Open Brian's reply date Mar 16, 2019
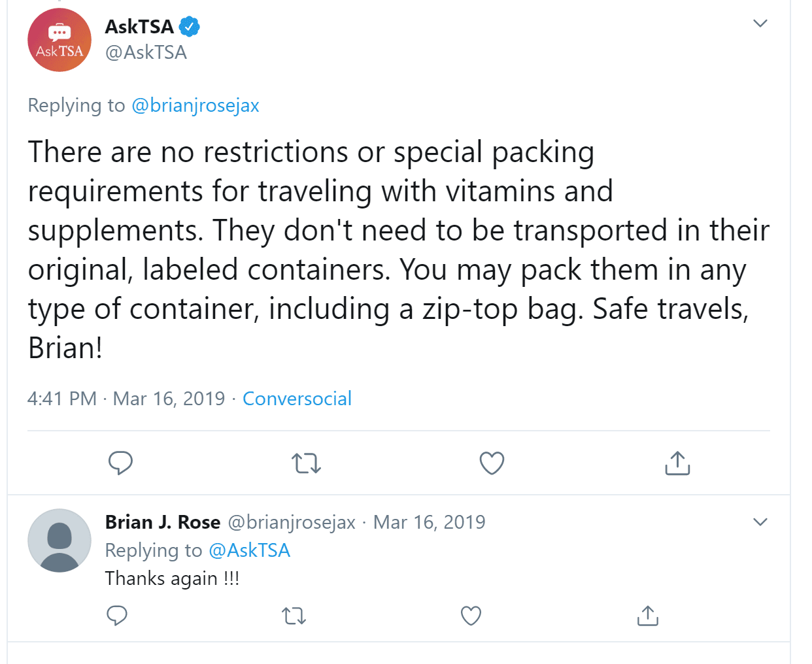The image size is (812, 664). (x=430, y=522)
